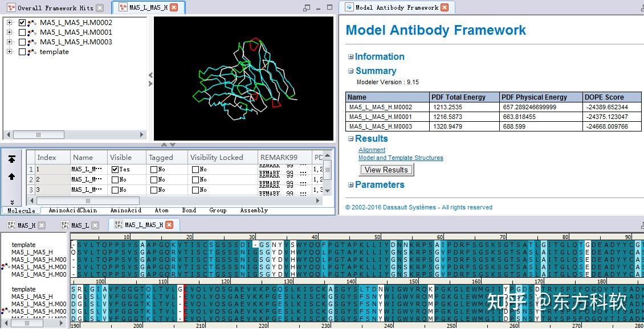The width and height of the screenshot is (644, 329).
Task: Click the double-chevron icon below the arrow buttons
Action: point(11,201)
